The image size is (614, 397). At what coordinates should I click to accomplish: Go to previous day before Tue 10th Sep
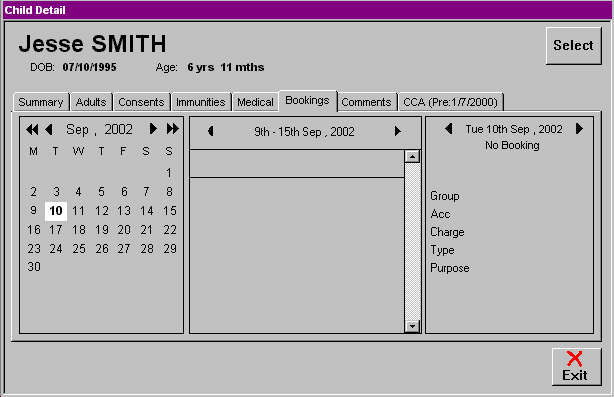(449, 128)
